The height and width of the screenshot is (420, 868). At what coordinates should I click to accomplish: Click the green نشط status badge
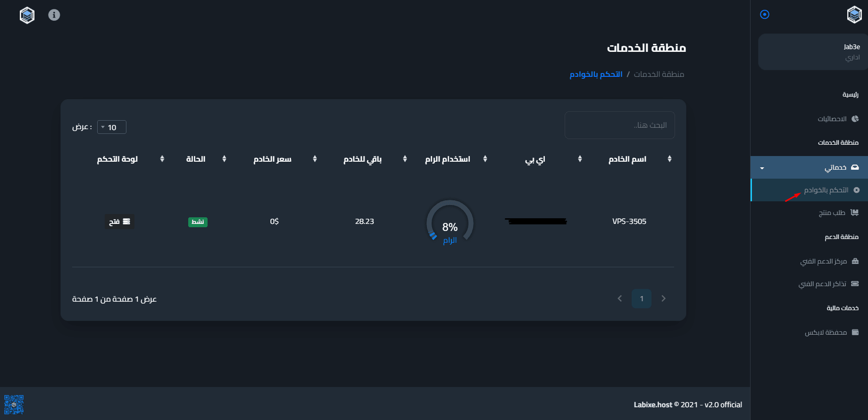[198, 222]
